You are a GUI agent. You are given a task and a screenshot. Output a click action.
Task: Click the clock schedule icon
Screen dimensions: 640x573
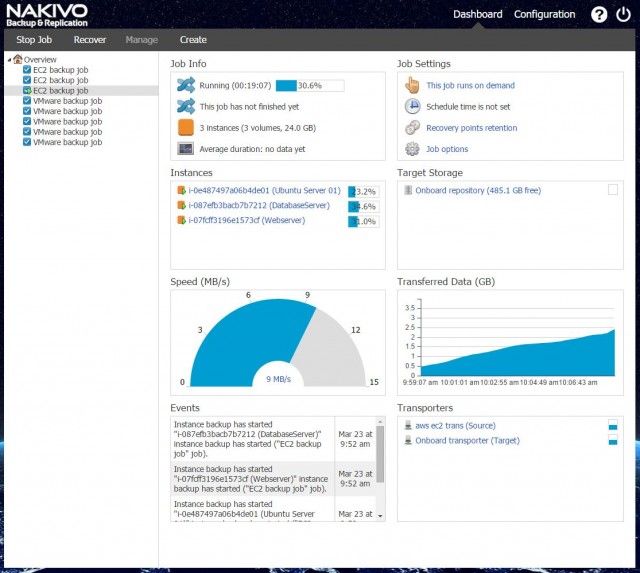[x=412, y=106]
